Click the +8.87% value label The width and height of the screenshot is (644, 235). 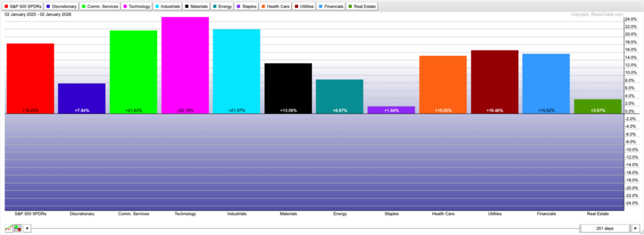click(340, 111)
